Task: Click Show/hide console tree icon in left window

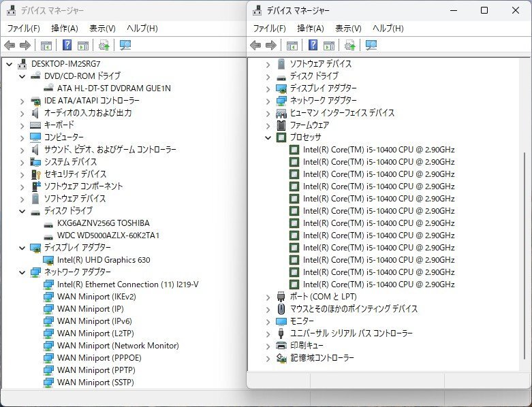Action: pos(46,45)
